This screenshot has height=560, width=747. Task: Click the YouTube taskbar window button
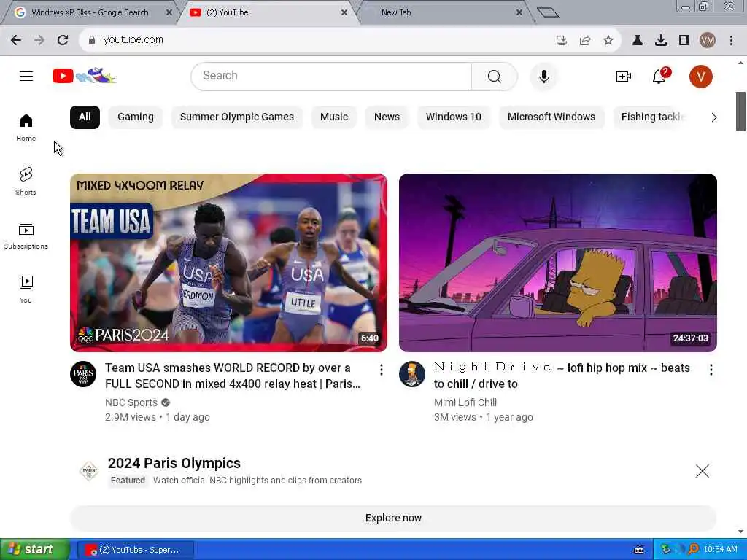pyautogui.click(x=136, y=550)
